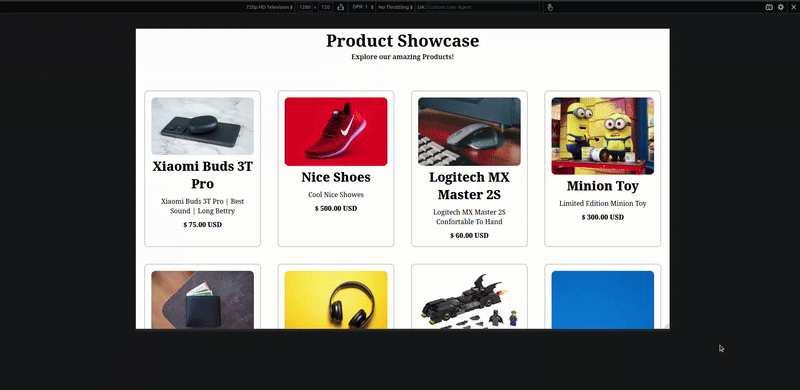This screenshot has width=800, height=390.
Task: Click the Logitech mouse product image
Action: tap(469, 132)
